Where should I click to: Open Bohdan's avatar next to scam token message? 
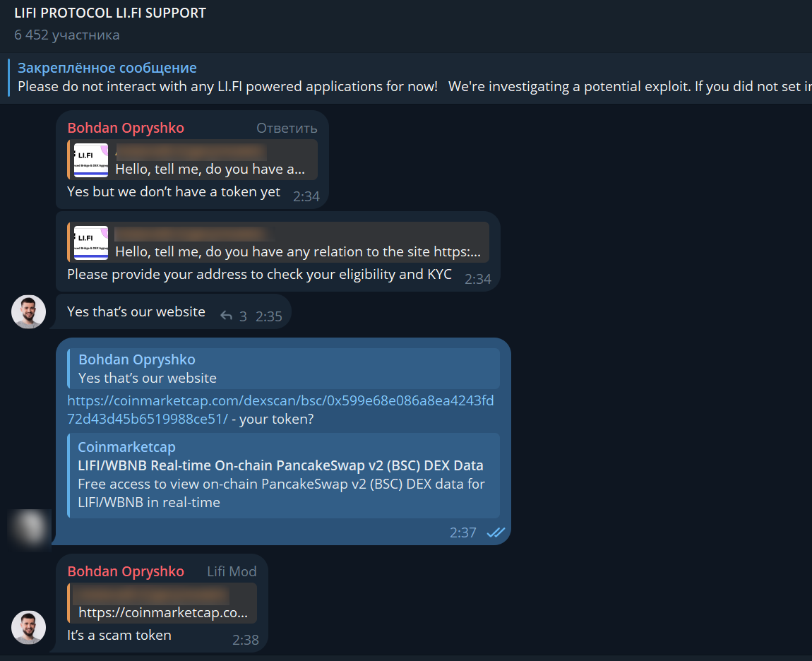click(x=28, y=627)
